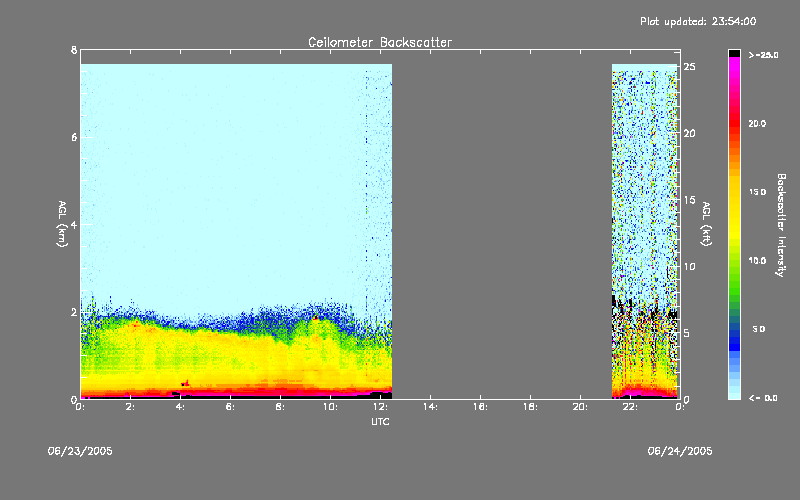800x500 pixels.
Task: Click the "Backscatter Intensity" colorbar label
Action: point(781,225)
